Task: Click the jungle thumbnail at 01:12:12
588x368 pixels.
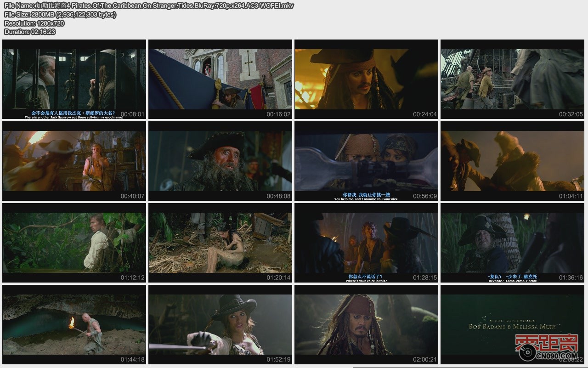Action: pos(74,243)
